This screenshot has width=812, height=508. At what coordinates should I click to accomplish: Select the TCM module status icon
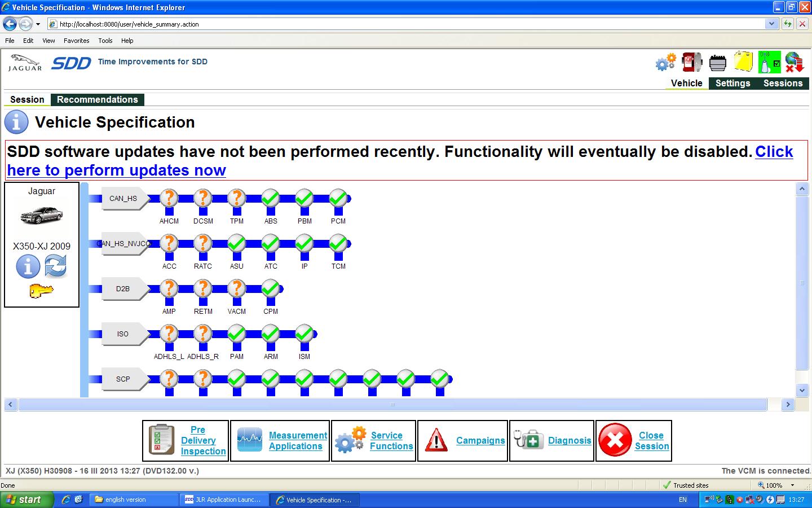(338, 244)
